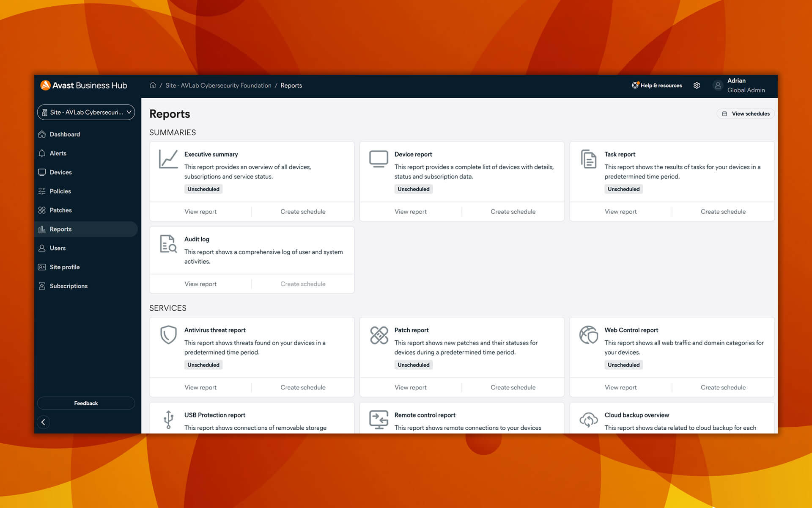Collapse the sidebar with the arrow button
Screen dimensions: 812x508
[43, 422]
